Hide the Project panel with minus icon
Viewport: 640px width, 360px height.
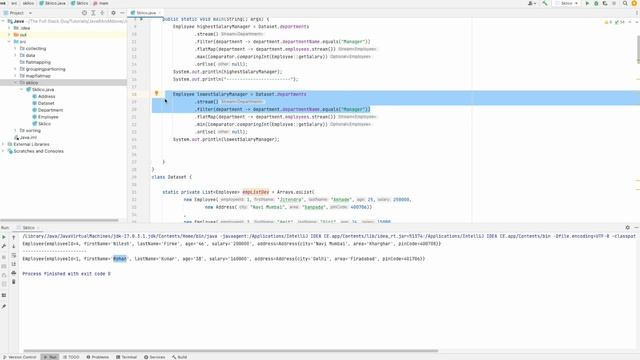122,13
